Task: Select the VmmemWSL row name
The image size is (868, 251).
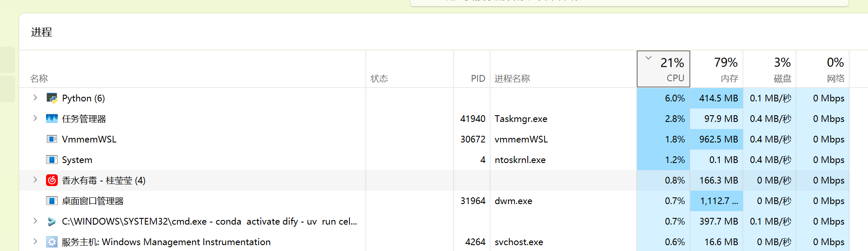Action: [89, 139]
